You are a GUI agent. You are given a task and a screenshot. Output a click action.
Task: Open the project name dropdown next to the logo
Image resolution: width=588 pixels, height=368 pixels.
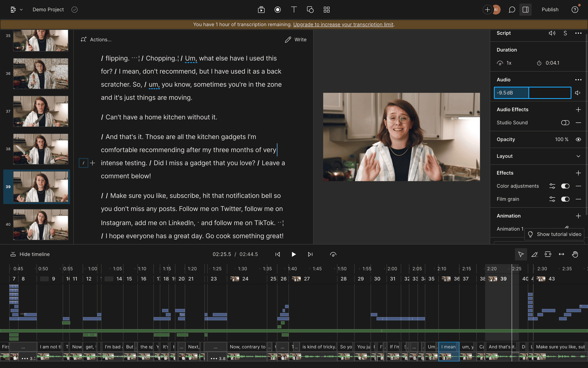click(21, 10)
